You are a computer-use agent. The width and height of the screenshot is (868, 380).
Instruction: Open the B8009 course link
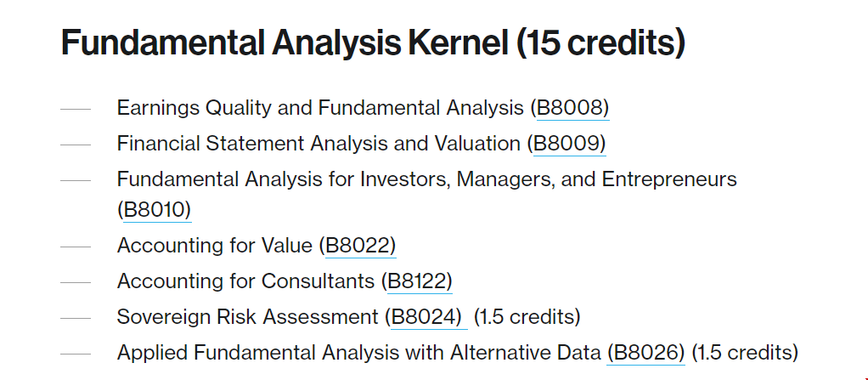tap(570, 144)
